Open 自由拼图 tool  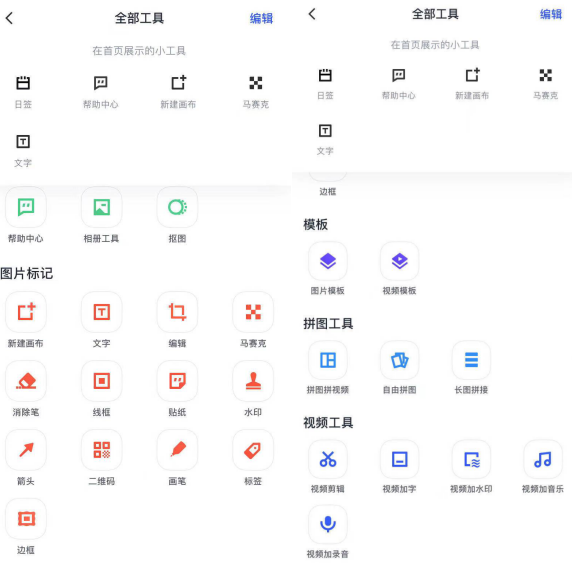pos(399,360)
